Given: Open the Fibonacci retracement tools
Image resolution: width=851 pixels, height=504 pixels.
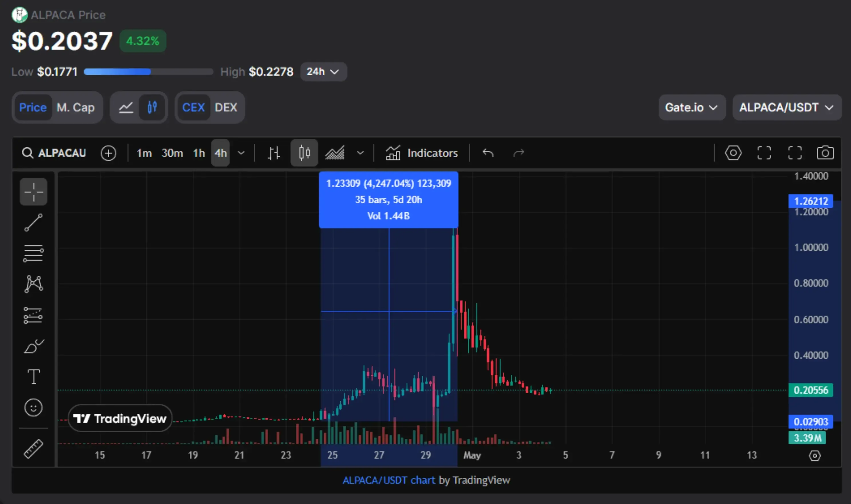Looking at the screenshot, I should 33,253.
